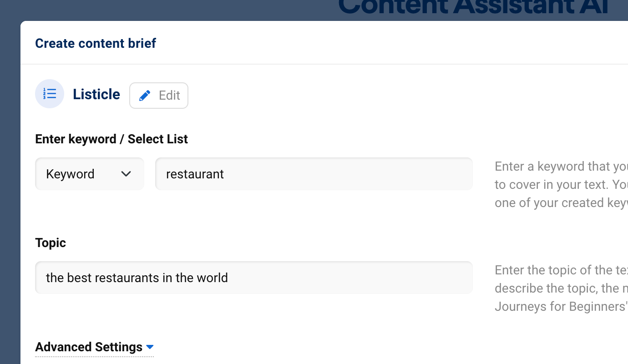Image resolution: width=628 pixels, height=364 pixels.
Task: Place cursor after "world" in Topic field
Action: tap(229, 278)
